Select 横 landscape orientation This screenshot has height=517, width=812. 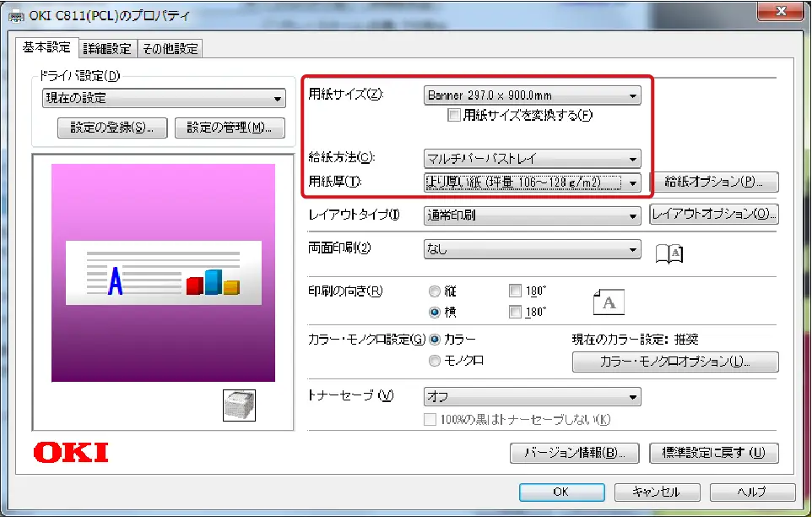tap(435, 313)
